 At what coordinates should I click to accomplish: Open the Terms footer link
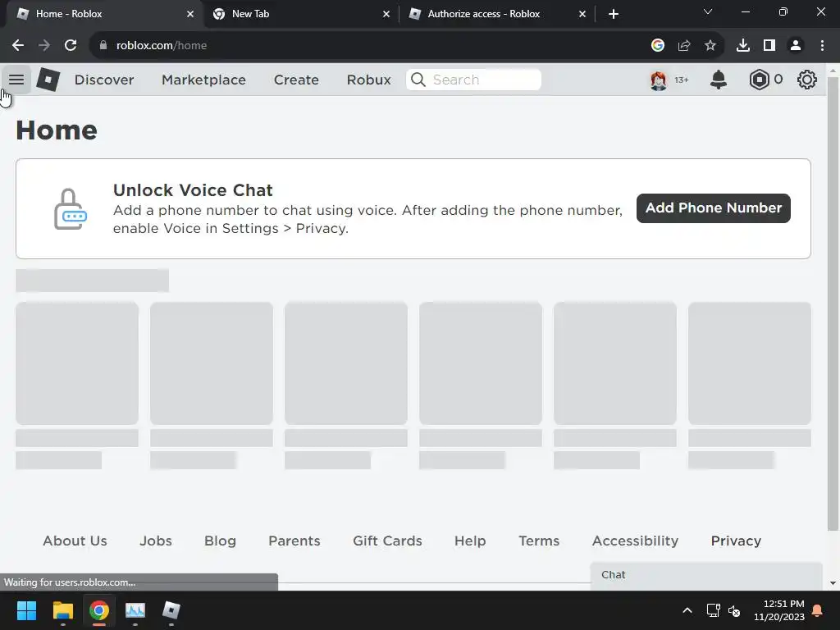click(x=539, y=541)
